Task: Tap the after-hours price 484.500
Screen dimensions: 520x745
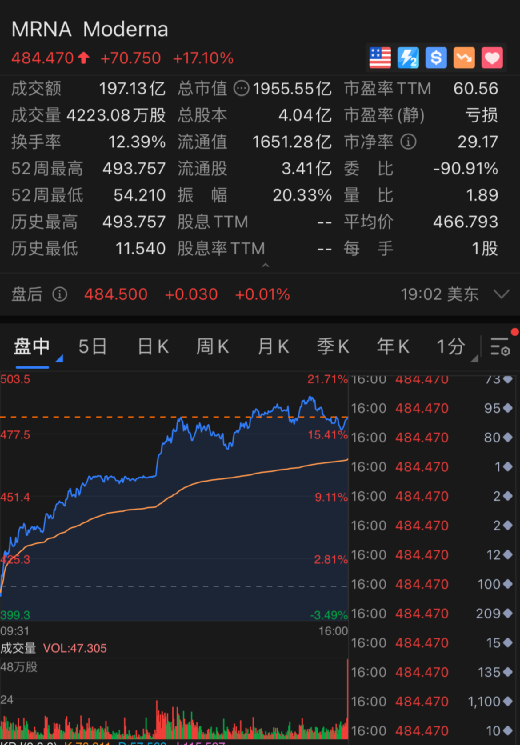Action: 116,295
